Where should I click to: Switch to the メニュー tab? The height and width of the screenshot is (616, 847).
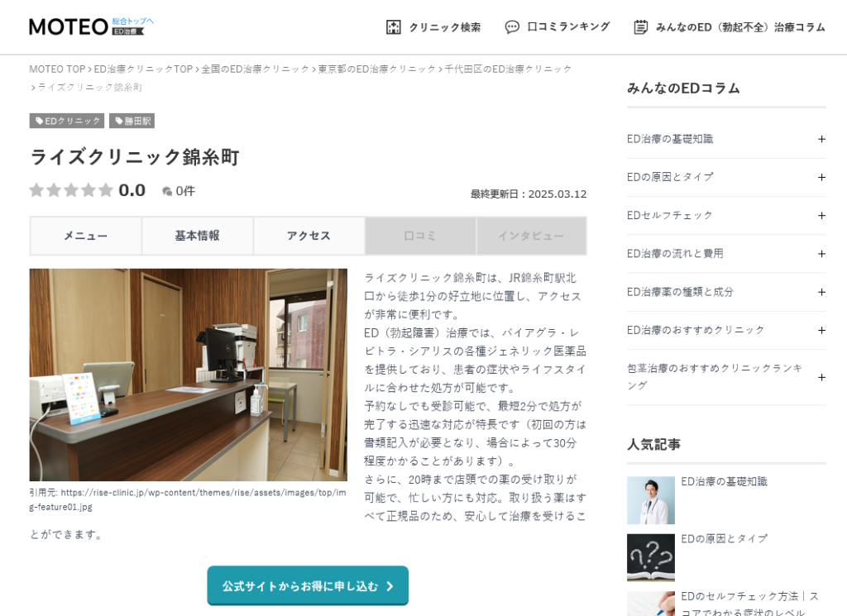point(86,236)
